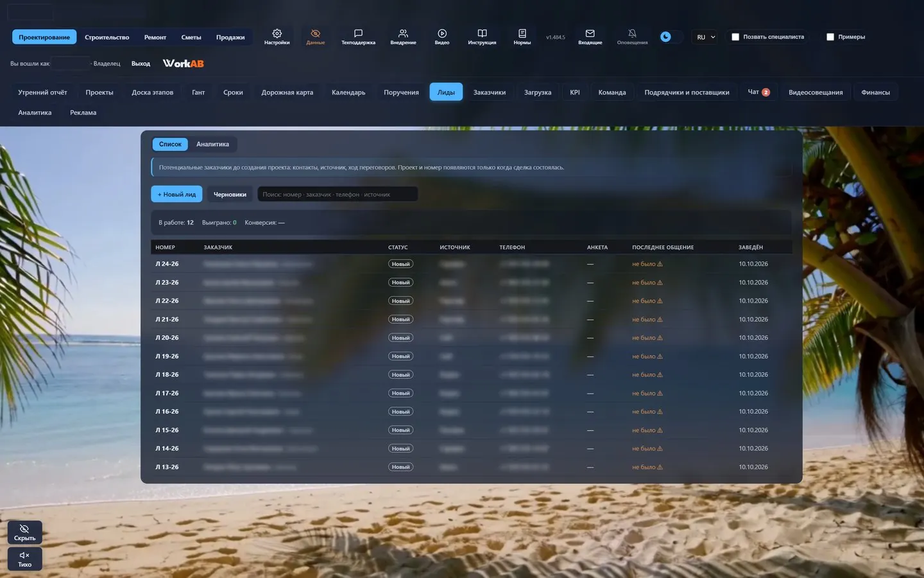Click the + Новый лид button
The width and height of the screenshot is (924, 578).
click(176, 194)
